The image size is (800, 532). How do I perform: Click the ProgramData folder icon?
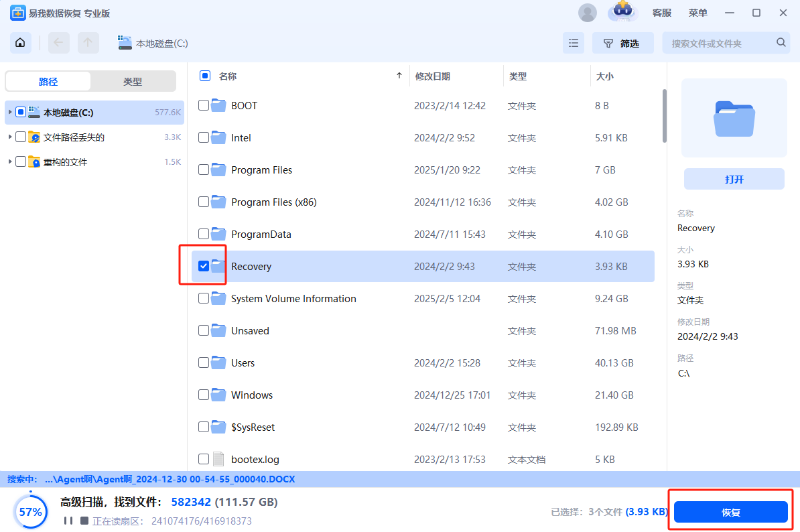[218, 234]
